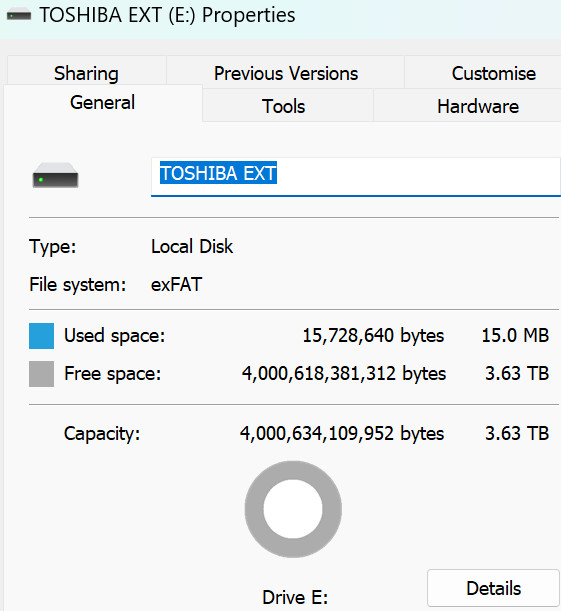Click the large hard drive icon
Viewport: 561px width, 611px height.
[55, 176]
